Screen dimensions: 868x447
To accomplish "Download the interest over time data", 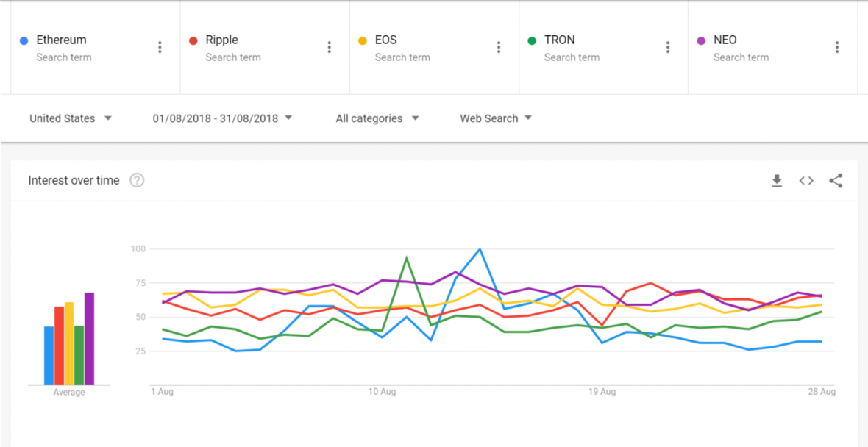I will (777, 181).
